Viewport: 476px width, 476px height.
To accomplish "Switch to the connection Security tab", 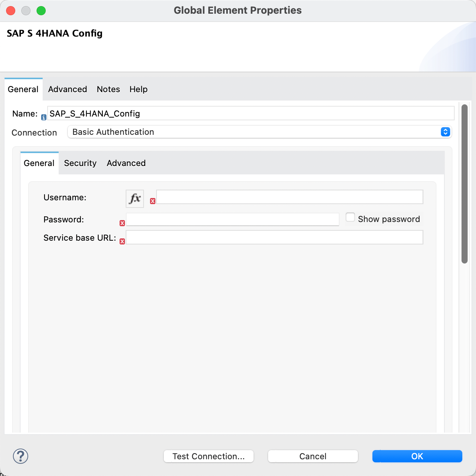I will pos(80,163).
